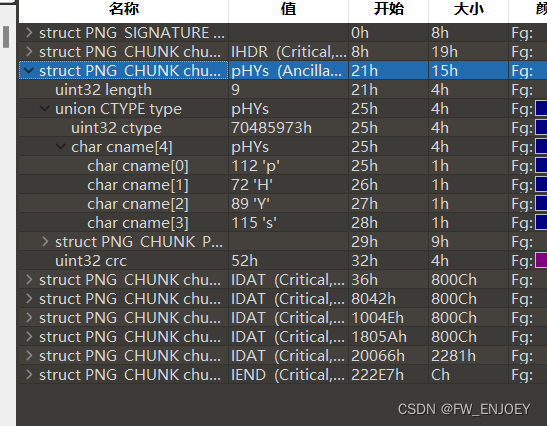The height and width of the screenshot is (426, 547).
Task: Click the blue swatch on cname[3] row
Action: tap(541, 222)
